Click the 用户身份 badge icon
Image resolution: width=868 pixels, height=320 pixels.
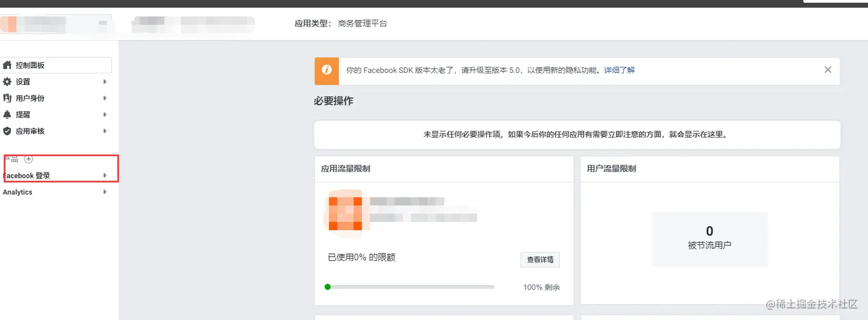point(7,98)
